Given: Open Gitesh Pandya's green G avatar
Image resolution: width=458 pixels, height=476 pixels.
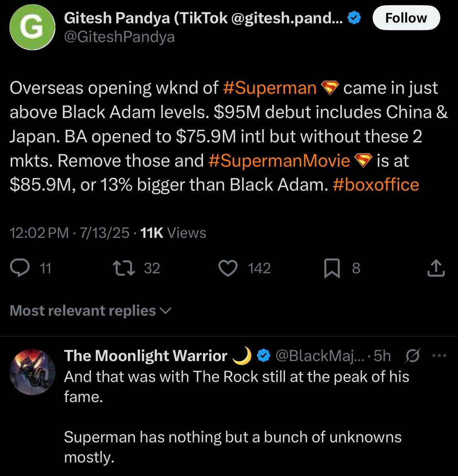Looking at the screenshot, I should (32, 27).
